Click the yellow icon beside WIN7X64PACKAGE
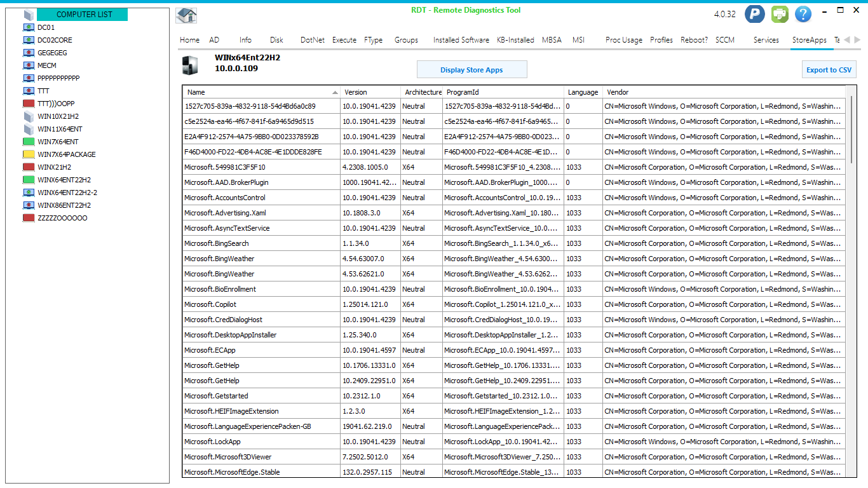The height and width of the screenshot is (488, 868). (29, 154)
